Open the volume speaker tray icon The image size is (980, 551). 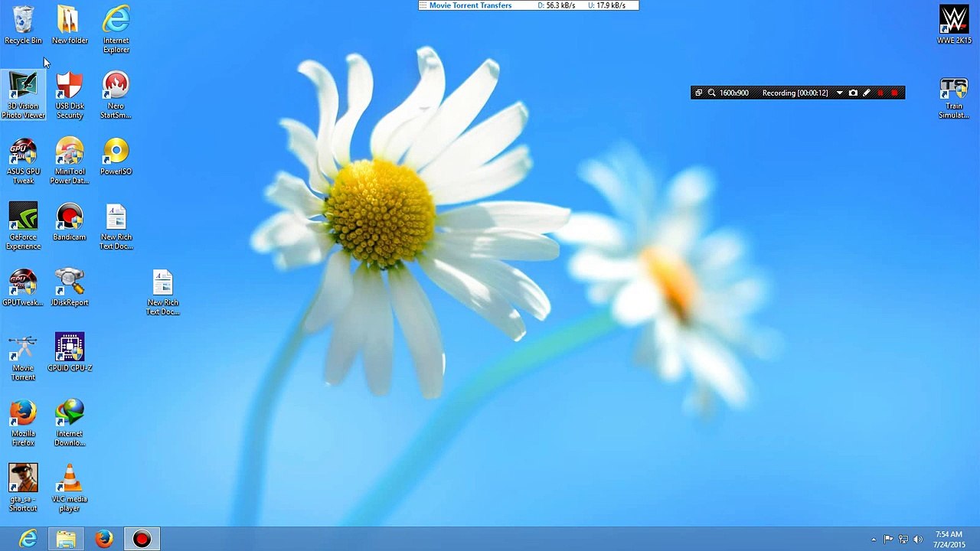point(918,540)
